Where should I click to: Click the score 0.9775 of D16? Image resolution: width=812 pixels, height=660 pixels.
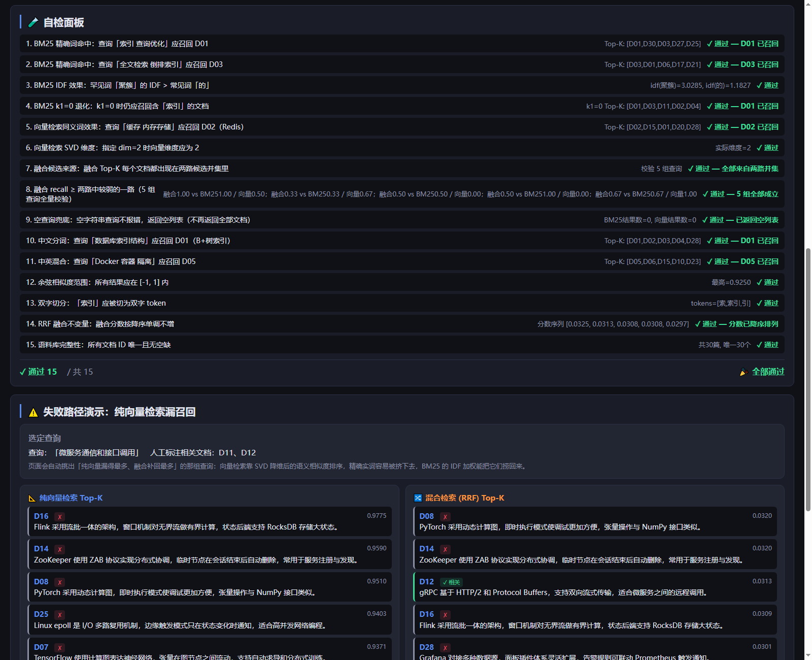(377, 516)
